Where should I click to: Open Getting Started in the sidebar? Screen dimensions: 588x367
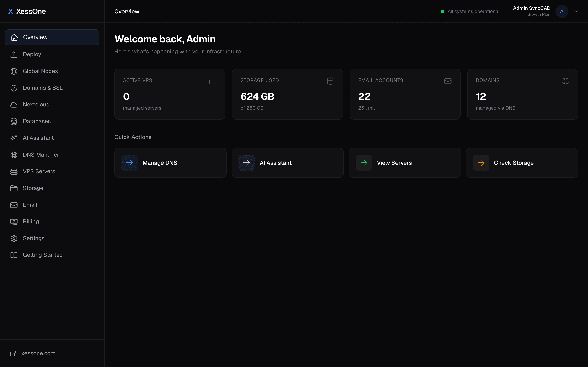coord(42,255)
